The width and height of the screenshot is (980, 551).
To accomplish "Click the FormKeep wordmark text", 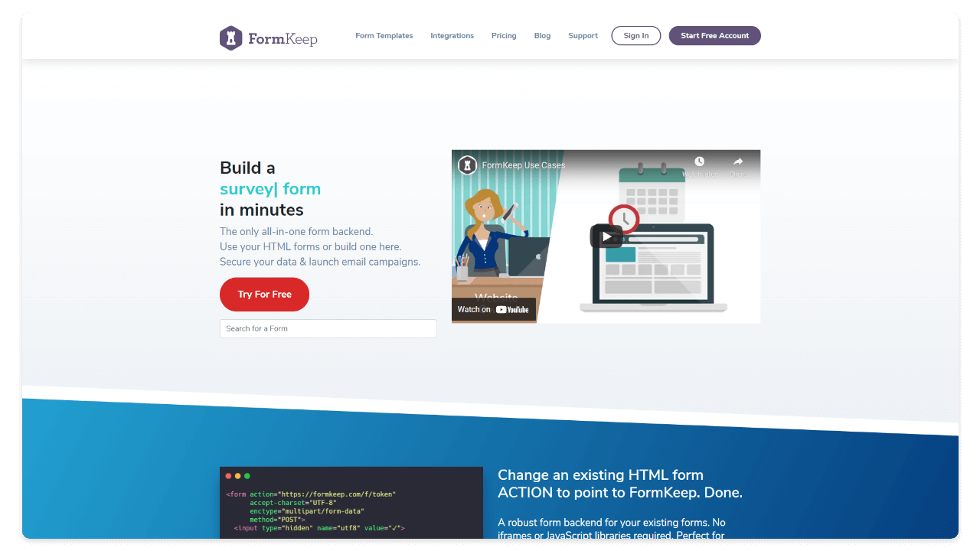I will click(x=283, y=38).
